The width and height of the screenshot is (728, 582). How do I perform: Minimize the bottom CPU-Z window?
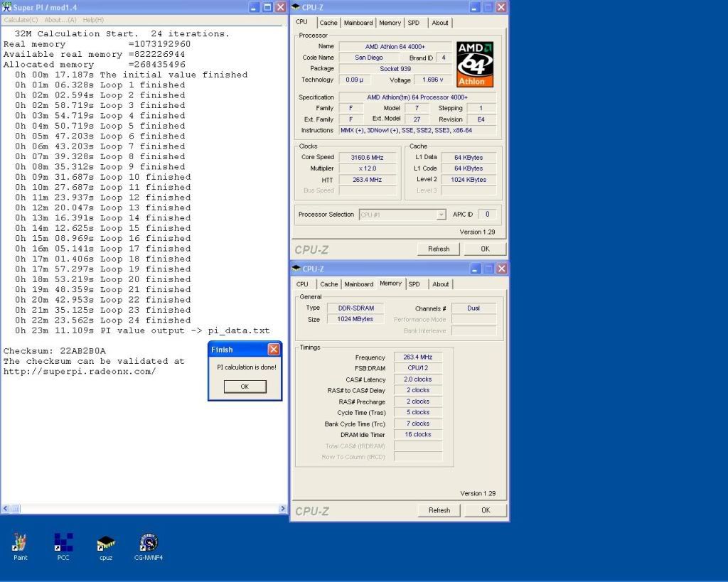pos(475,268)
